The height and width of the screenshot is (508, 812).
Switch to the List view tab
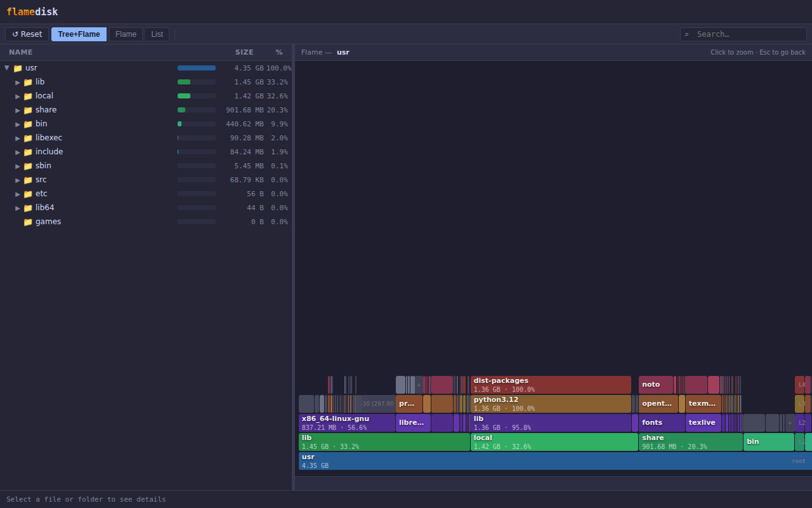click(157, 34)
